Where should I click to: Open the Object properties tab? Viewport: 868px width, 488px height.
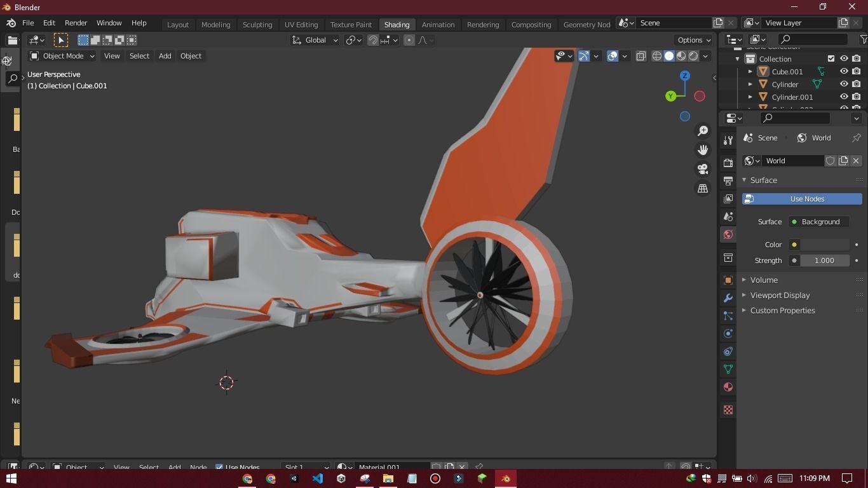tap(728, 280)
